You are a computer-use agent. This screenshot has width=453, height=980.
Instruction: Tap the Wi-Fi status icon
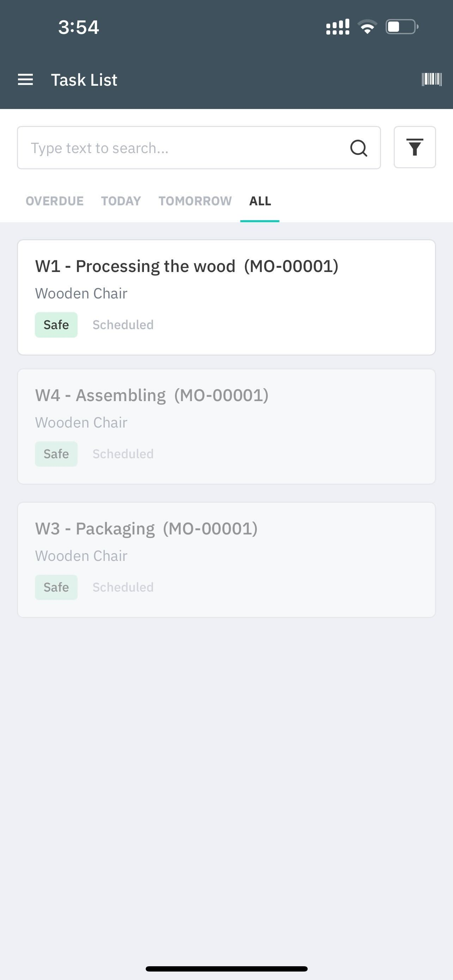point(367,27)
